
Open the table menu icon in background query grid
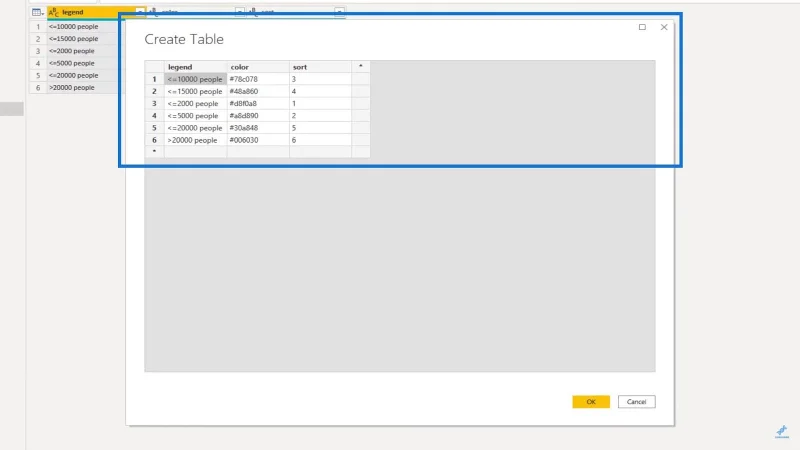[38, 12]
